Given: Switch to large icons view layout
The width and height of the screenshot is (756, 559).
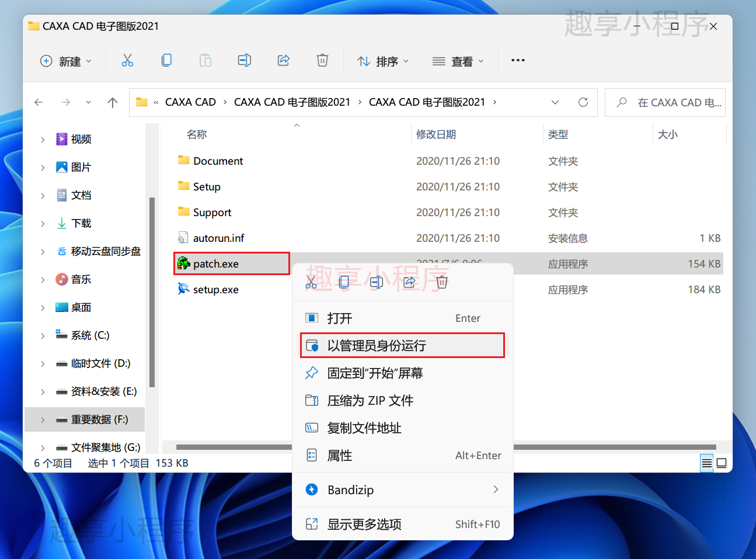Looking at the screenshot, I should coord(722,463).
